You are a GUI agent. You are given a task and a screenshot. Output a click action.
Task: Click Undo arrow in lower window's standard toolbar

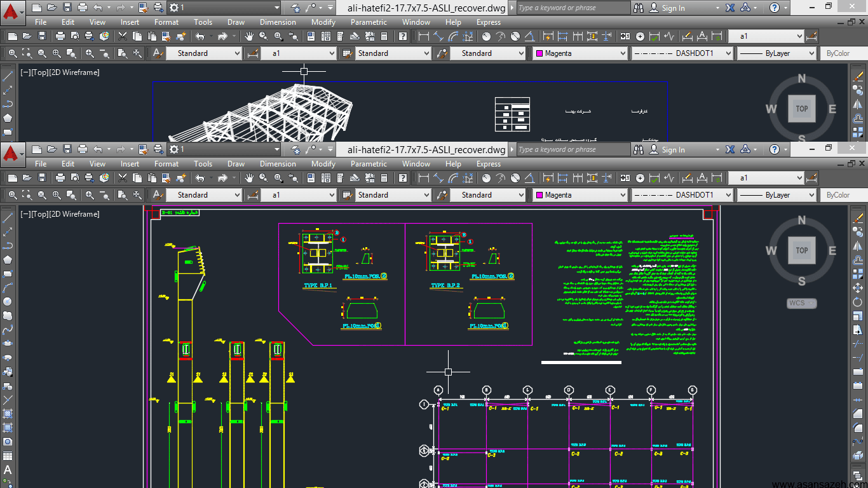[x=201, y=178]
